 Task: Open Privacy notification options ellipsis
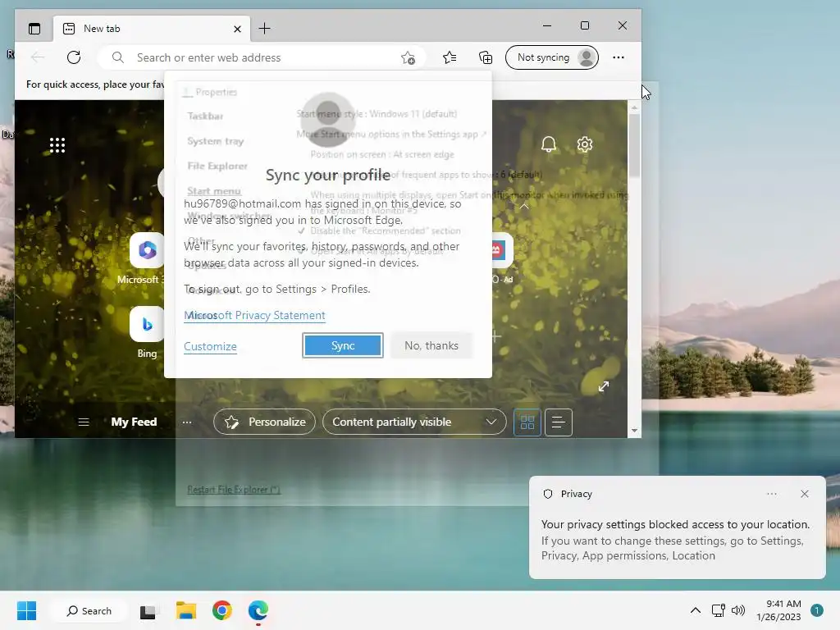(x=771, y=494)
